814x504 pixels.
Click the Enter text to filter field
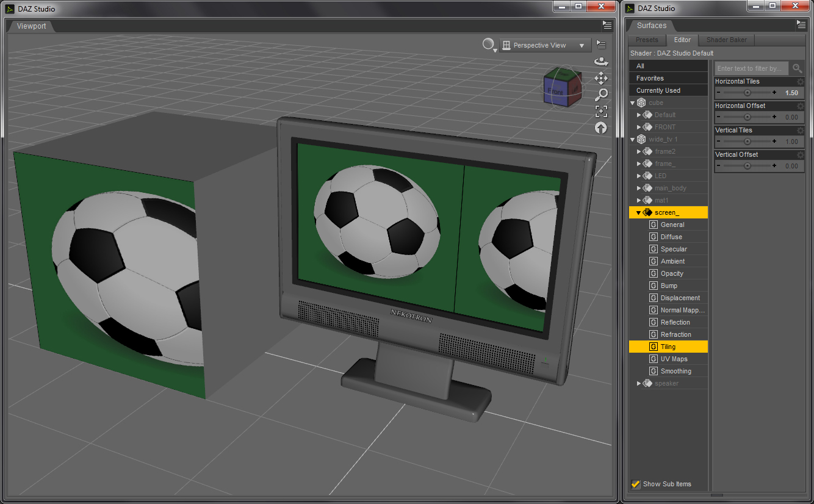(752, 68)
